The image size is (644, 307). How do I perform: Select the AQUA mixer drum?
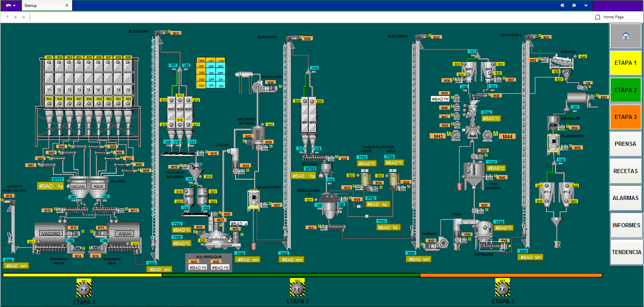124,232
